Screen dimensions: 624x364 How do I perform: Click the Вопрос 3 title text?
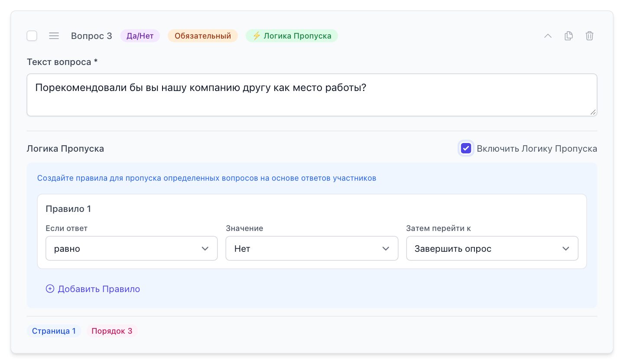(91, 36)
